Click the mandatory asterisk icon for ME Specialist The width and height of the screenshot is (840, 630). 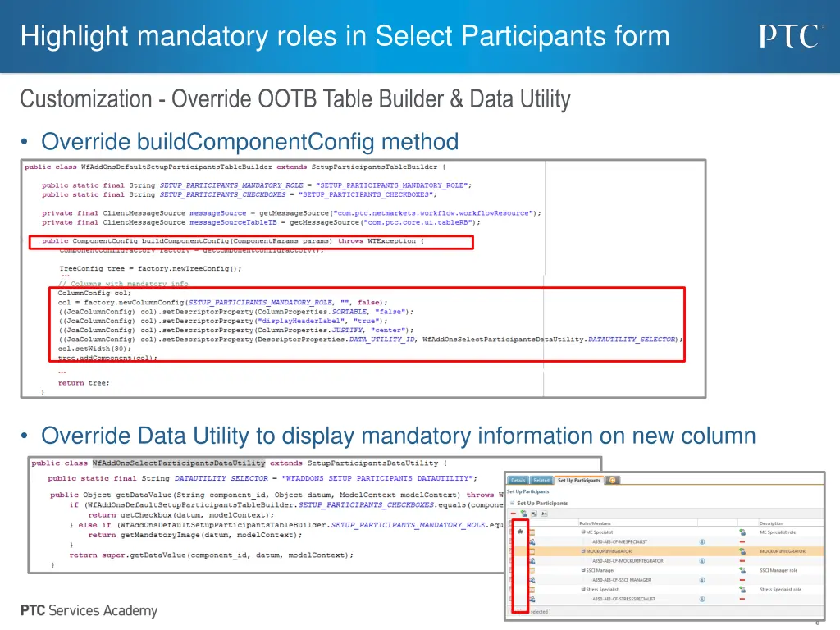click(520, 532)
